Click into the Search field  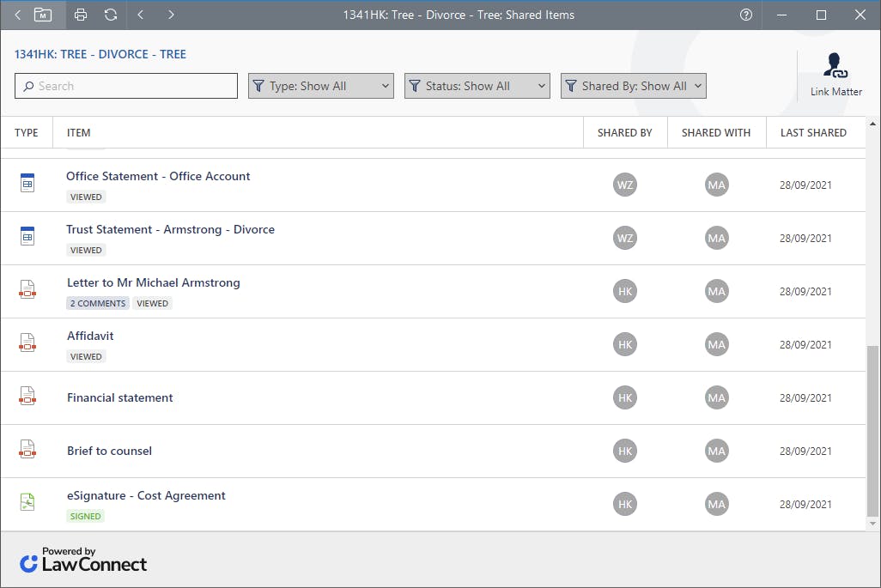click(x=126, y=86)
